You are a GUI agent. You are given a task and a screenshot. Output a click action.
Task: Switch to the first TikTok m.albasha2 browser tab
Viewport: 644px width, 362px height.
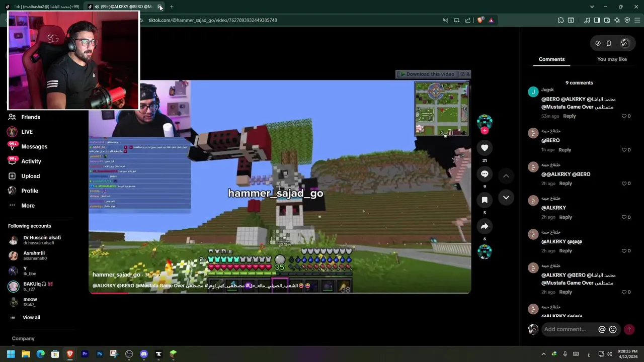click(x=43, y=7)
